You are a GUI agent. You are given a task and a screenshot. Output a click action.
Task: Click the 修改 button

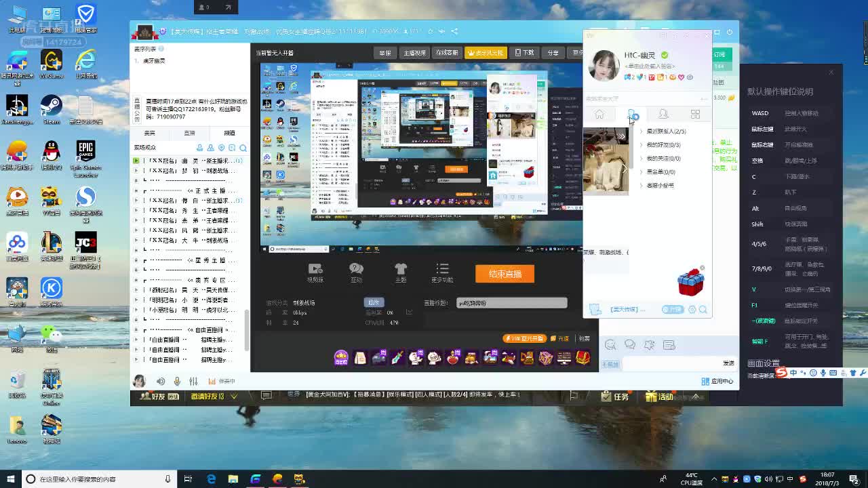point(374,302)
